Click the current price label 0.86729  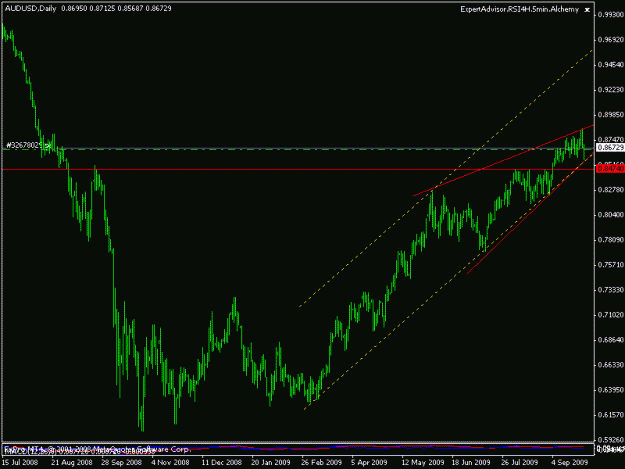click(x=611, y=147)
